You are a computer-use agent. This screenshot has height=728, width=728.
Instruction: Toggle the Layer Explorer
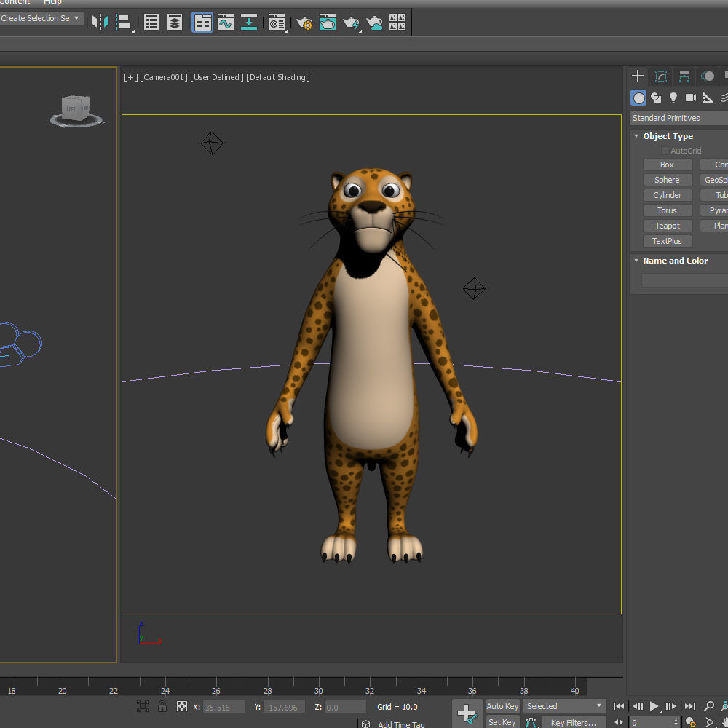point(175,22)
